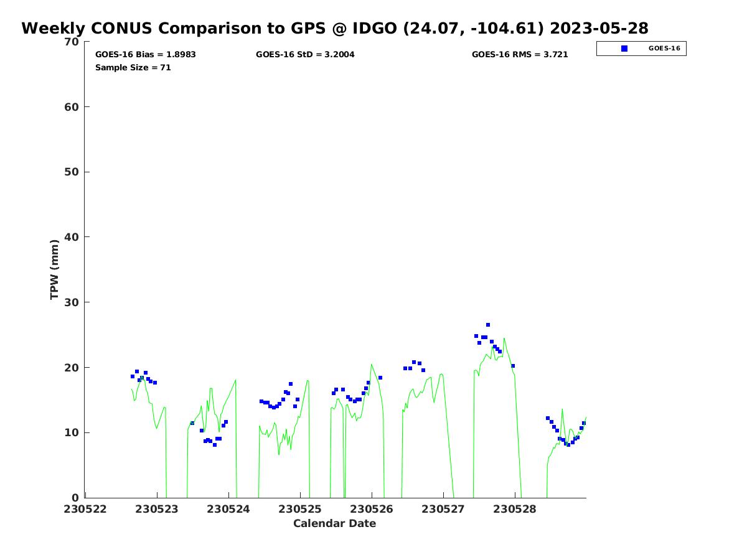Select the 230527 x-axis tick label
This screenshot has width=747, height=560.
coord(443,509)
